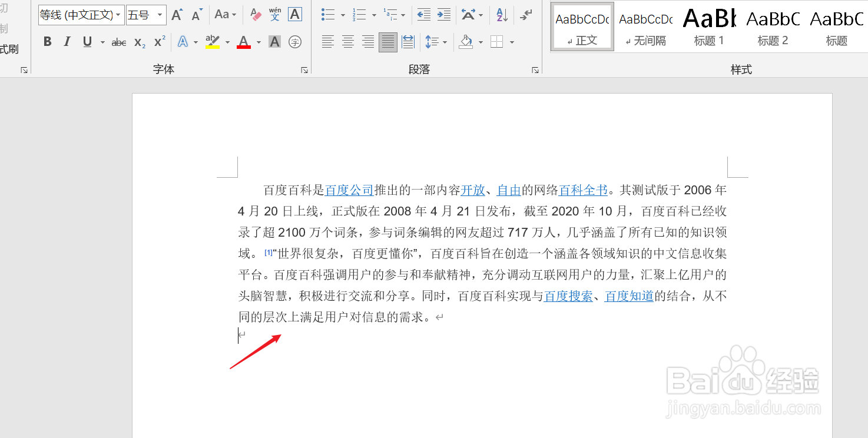
Task: Increase paragraph indent
Action: (444, 15)
